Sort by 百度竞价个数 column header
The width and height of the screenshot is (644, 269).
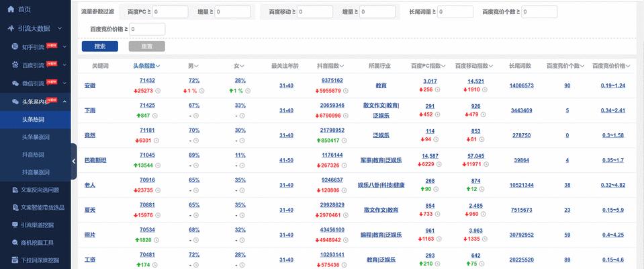565,66
